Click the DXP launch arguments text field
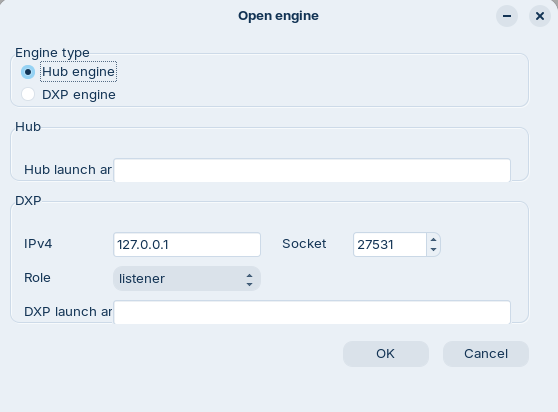 312,312
